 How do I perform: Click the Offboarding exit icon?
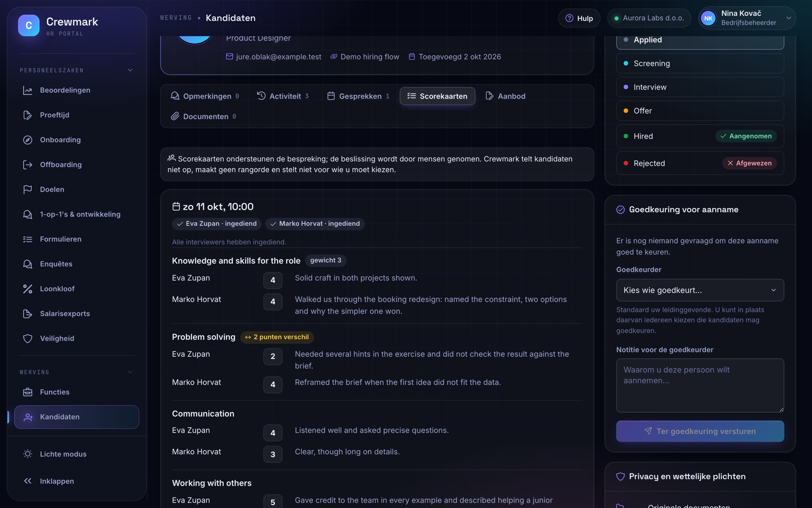(27, 165)
